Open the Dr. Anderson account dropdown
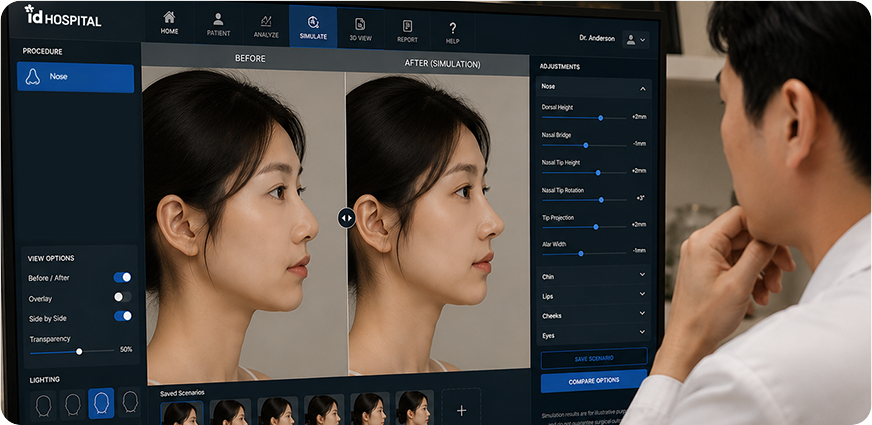 [636, 40]
